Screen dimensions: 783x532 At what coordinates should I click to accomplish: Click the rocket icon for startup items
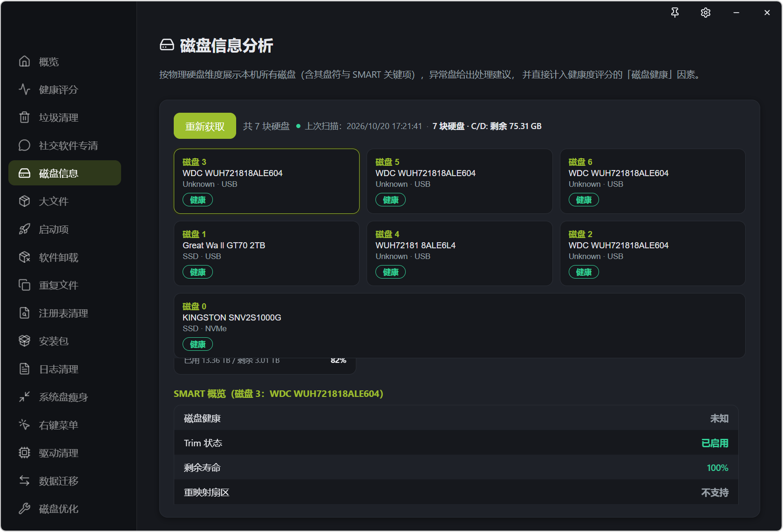[24, 229]
